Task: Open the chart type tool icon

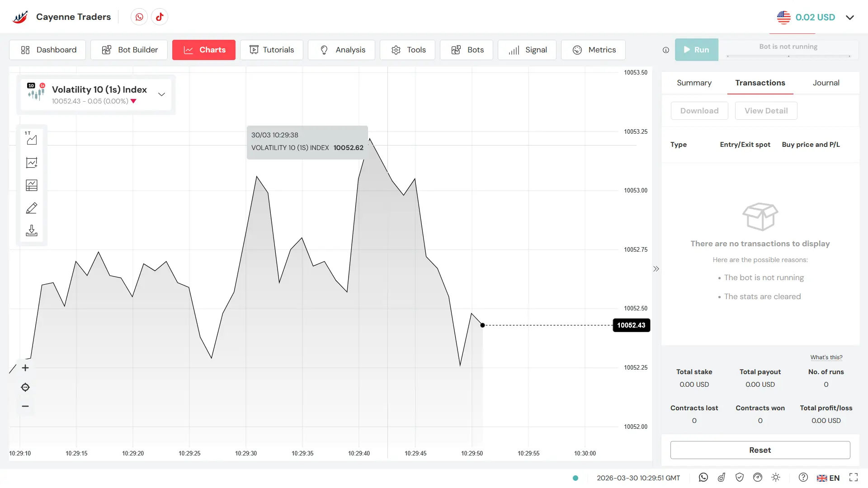Action: (32, 139)
